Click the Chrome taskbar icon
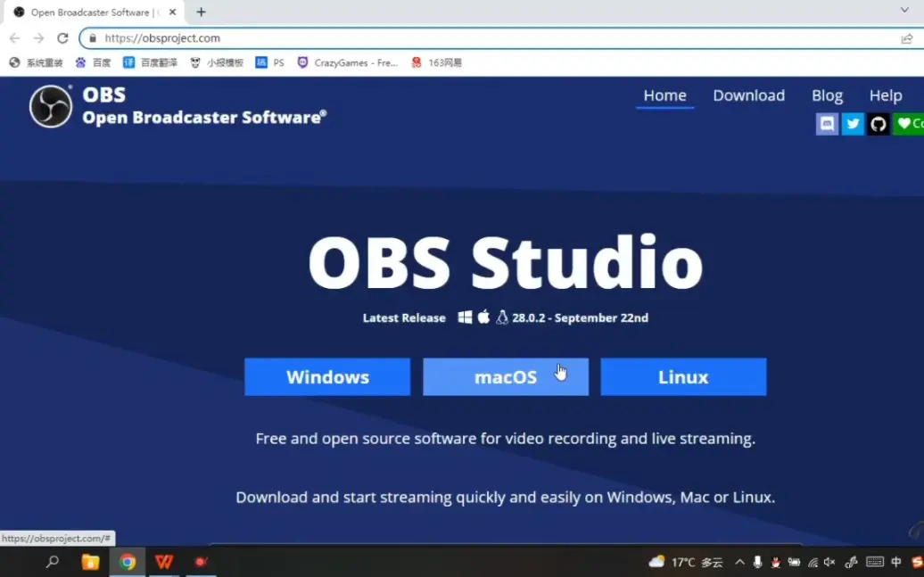924x577 pixels. point(128,562)
